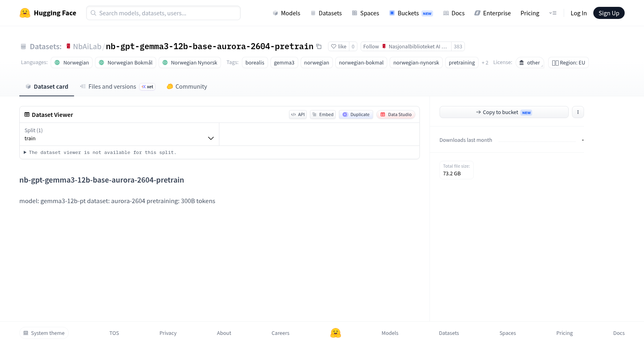Click the borealis tag
This screenshot has width=644, height=347.
click(x=255, y=62)
